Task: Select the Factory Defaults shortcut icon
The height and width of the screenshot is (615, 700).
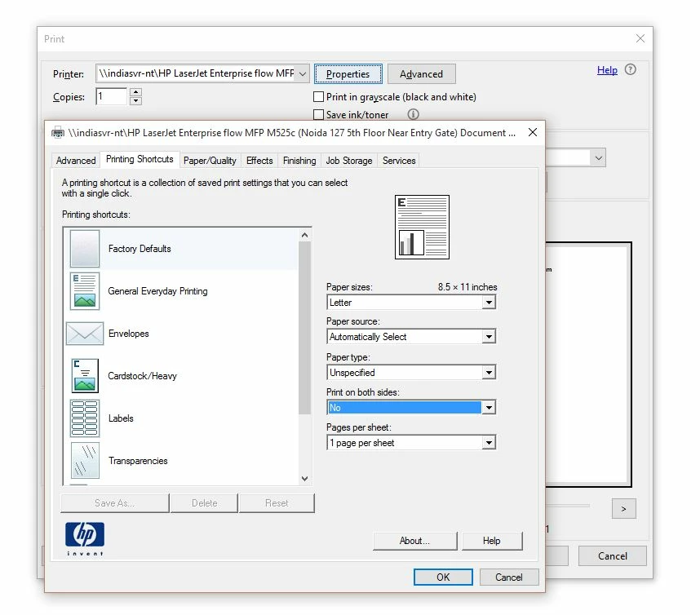Action: 84,249
